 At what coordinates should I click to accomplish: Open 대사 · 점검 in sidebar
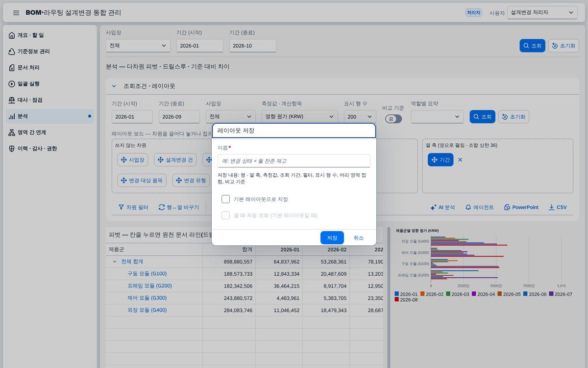coord(50,100)
